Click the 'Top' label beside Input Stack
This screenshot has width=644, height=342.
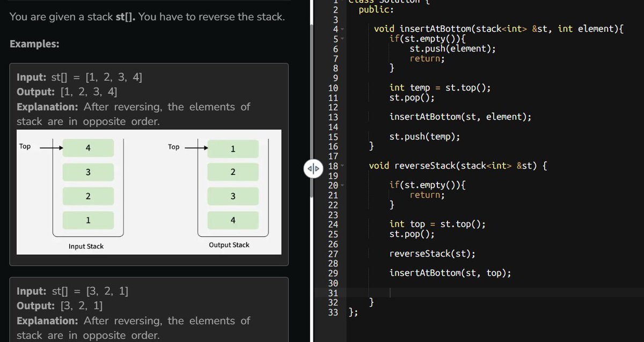coord(25,146)
